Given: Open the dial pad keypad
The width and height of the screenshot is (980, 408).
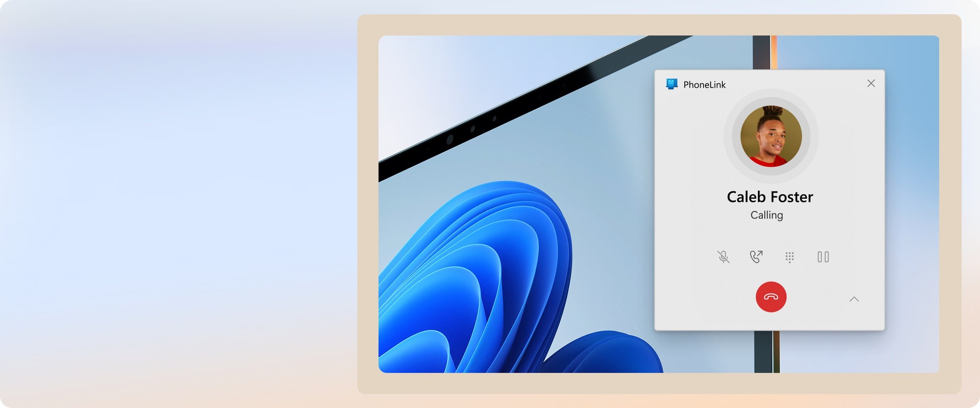Looking at the screenshot, I should (x=789, y=257).
